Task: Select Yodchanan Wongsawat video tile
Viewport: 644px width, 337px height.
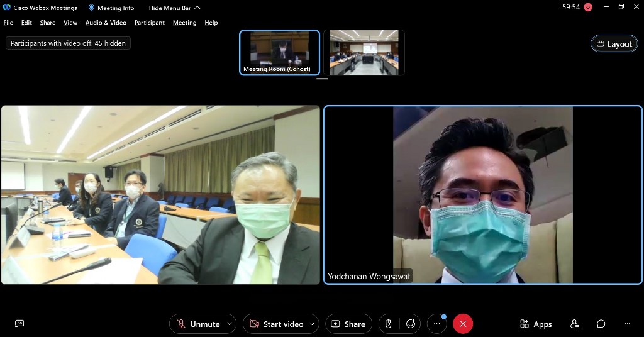Action: (x=483, y=194)
